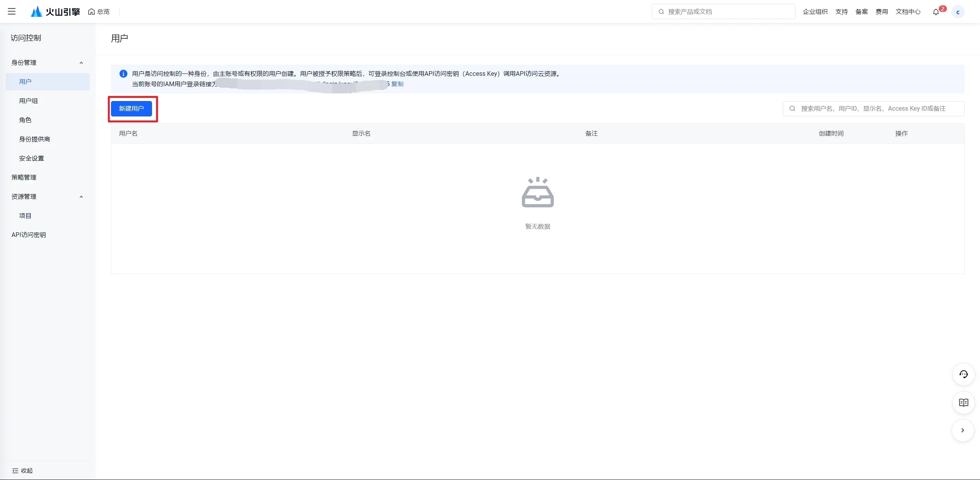Click the user avatar in the top right
Screen dimensions: 980x480
[x=959, y=11]
